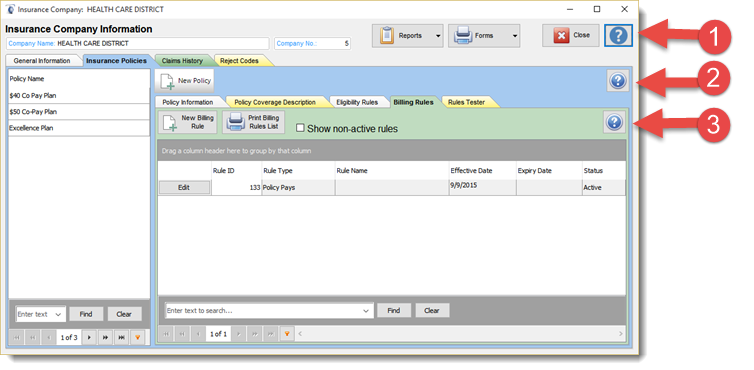Open the Rules Tester tab
The height and width of the screenshot is (370, 754).
point(466,102)
